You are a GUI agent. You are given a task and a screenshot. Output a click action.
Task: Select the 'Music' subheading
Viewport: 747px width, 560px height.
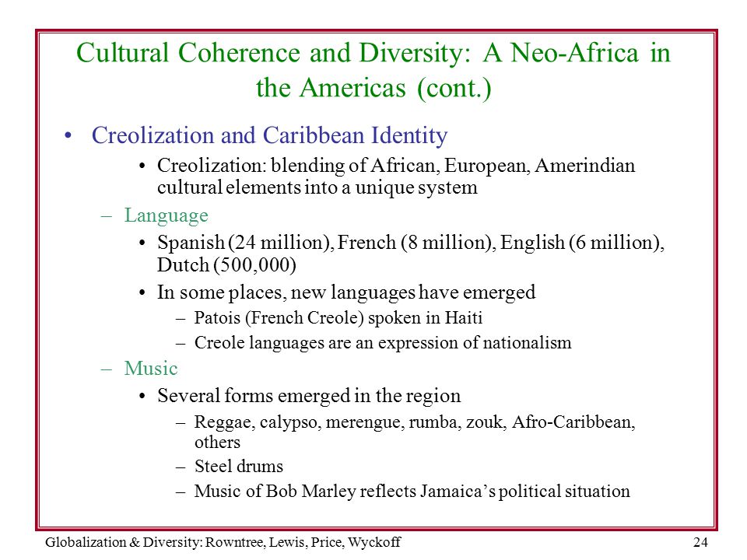coord(150,369)
